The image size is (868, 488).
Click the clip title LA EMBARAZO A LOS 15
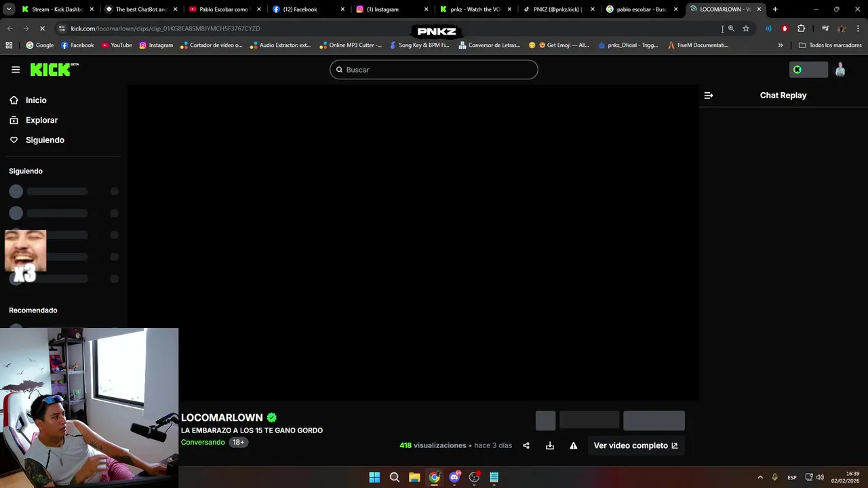[x=252, y=430]
